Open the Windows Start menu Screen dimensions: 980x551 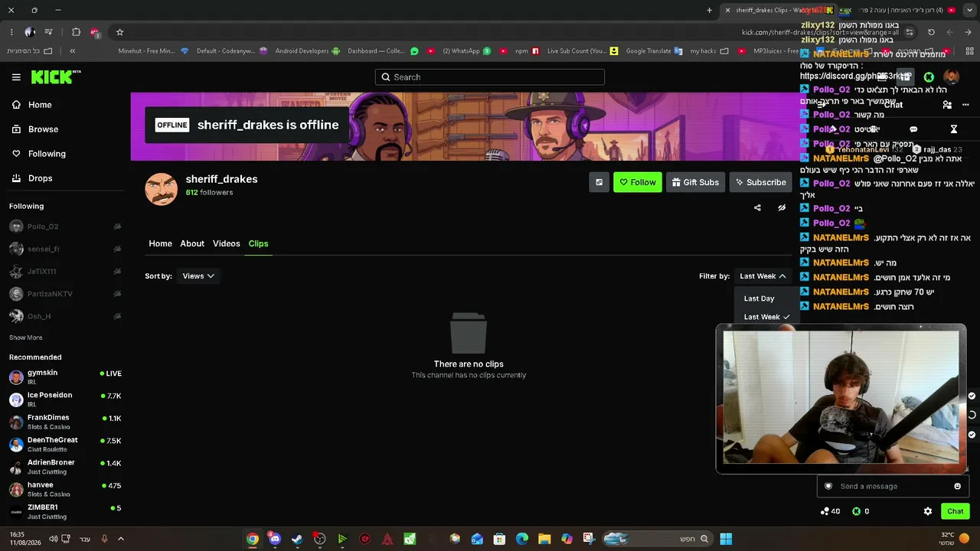[726, 539]
